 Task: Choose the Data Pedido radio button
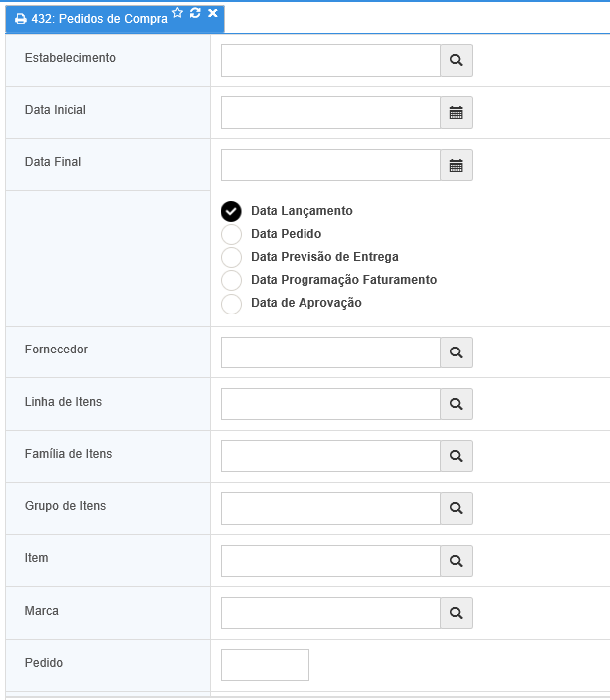click(232, 234)
